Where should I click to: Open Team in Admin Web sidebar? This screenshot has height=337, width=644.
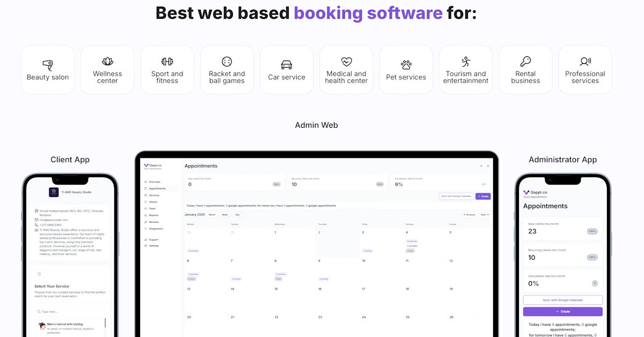[x=150, y=208]
